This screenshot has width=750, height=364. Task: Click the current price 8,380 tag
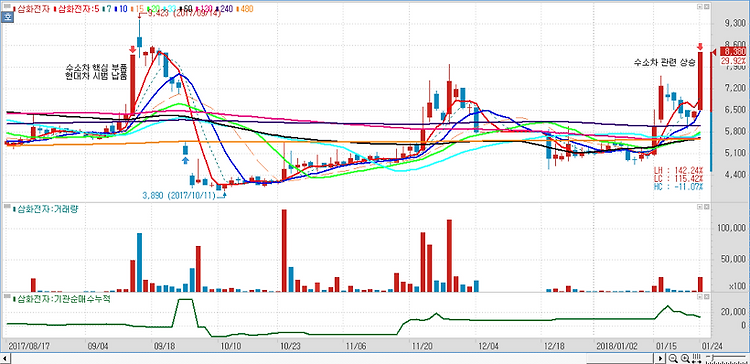[733, 52]
